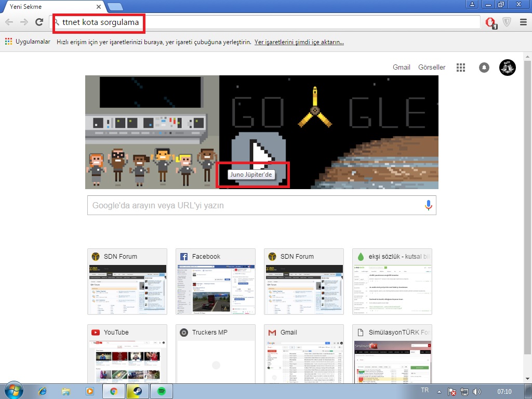This screenshot has width=532, height=399.
Task: Open File Explorer from taskbar
Action: click(x=66, y=392)
